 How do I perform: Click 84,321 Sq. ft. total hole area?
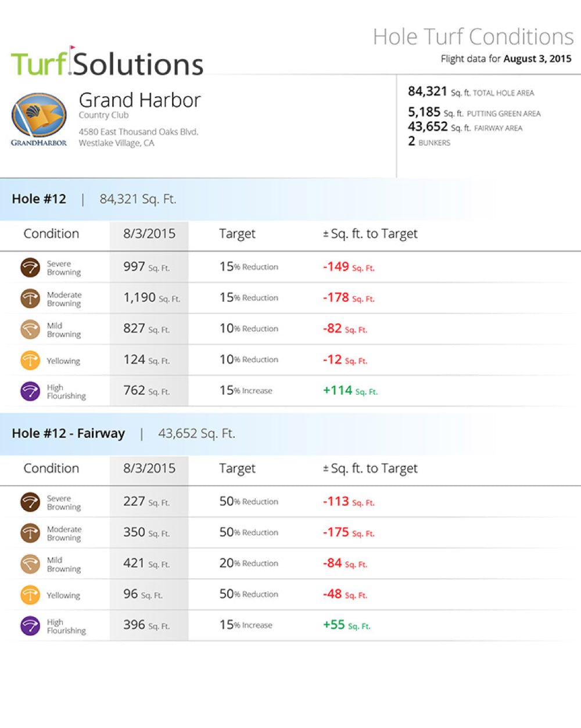click(471, 92)
